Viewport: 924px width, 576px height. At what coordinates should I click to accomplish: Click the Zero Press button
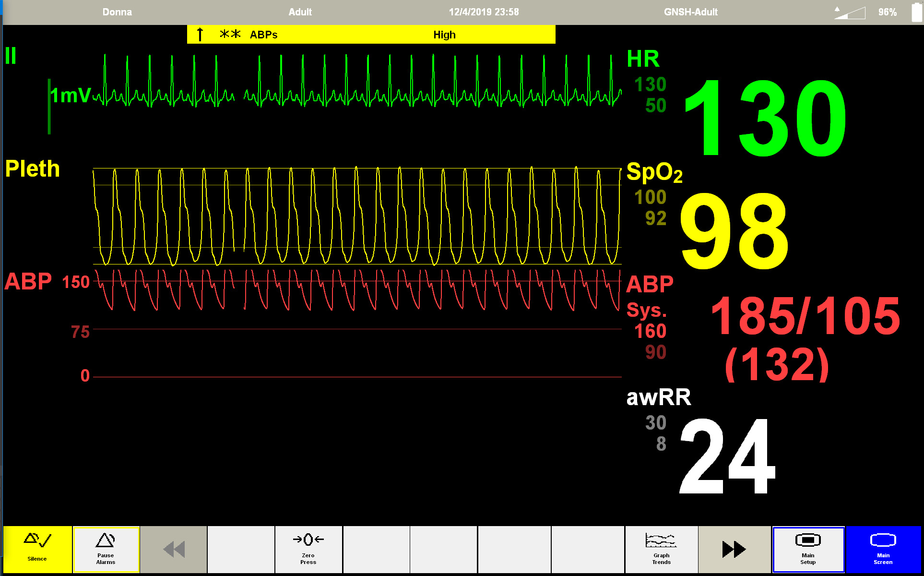[308, 549]
